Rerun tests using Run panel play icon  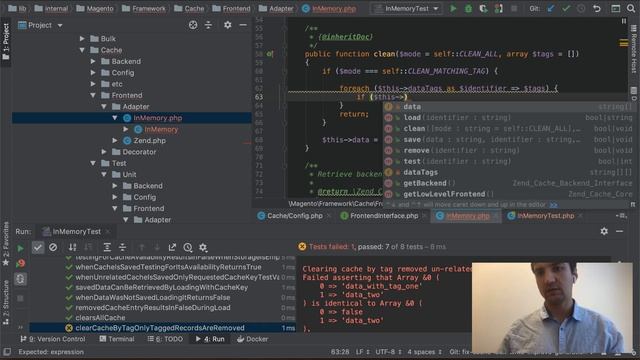tap(20, 248)
